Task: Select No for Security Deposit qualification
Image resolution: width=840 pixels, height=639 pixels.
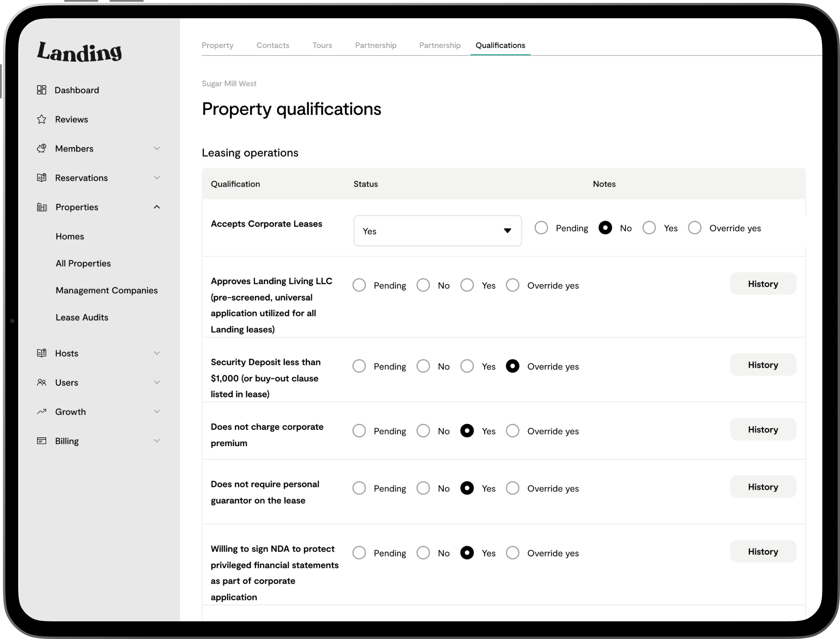Action: tap(423, 366)
